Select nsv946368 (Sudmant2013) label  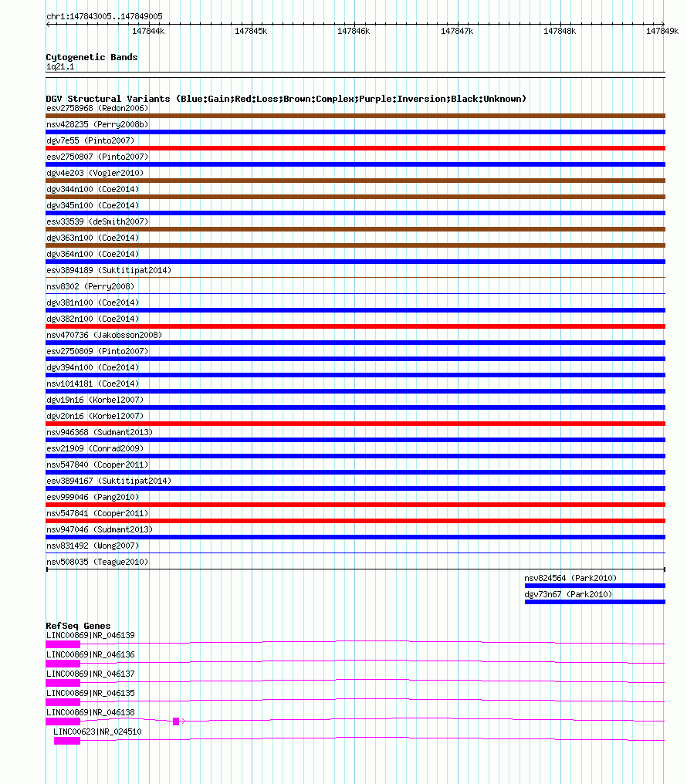click(x=100, y=432)
